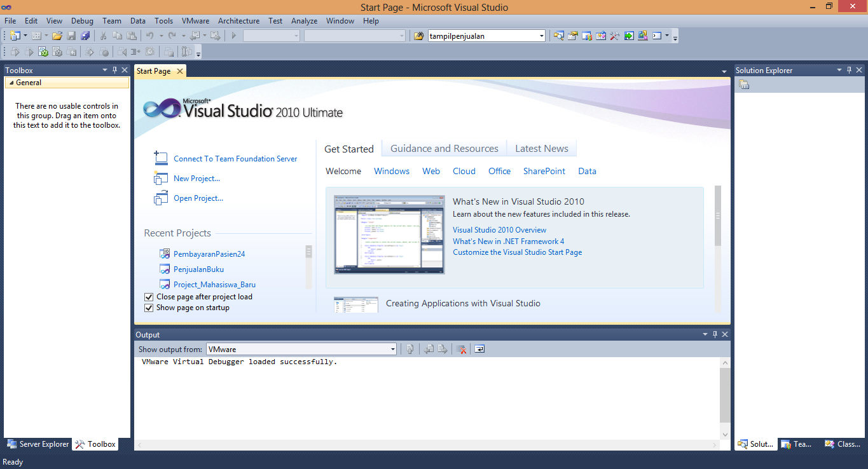868x469 pixels.
Task: Click the New Project toolbar icon
Action: coord(15,36)
